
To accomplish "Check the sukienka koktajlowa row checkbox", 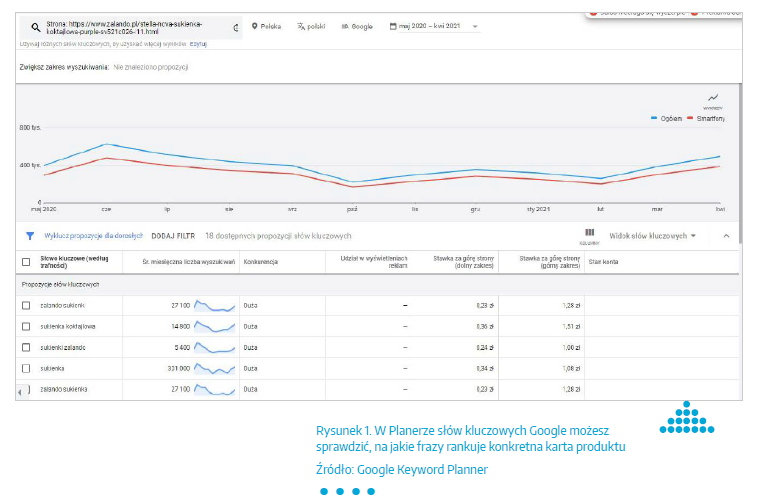I will coord(26,327).
